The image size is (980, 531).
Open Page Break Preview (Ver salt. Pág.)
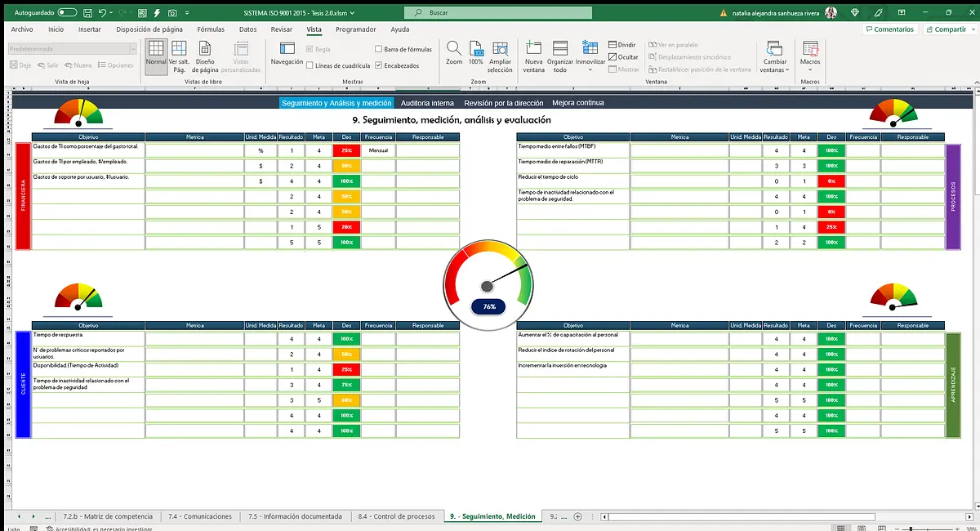179,56
